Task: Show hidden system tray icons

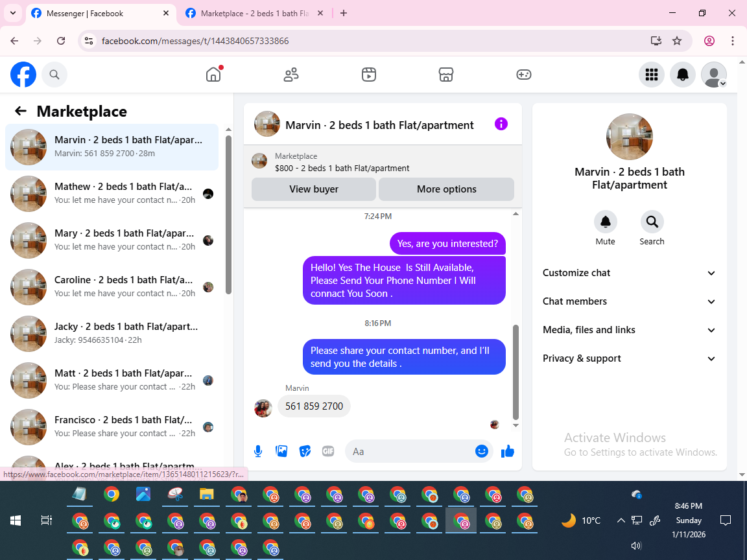Action: 621,520
